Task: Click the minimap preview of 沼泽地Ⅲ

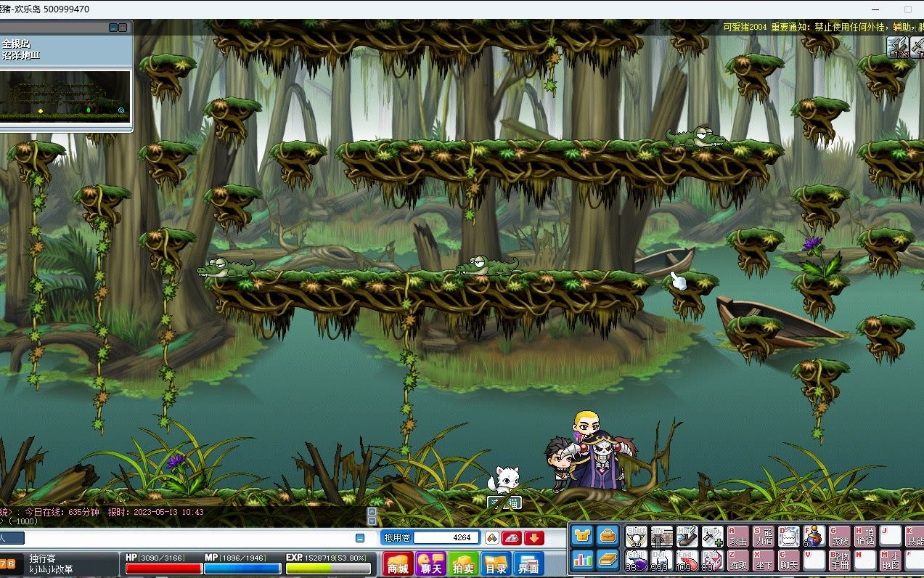Action: [65, 97]
